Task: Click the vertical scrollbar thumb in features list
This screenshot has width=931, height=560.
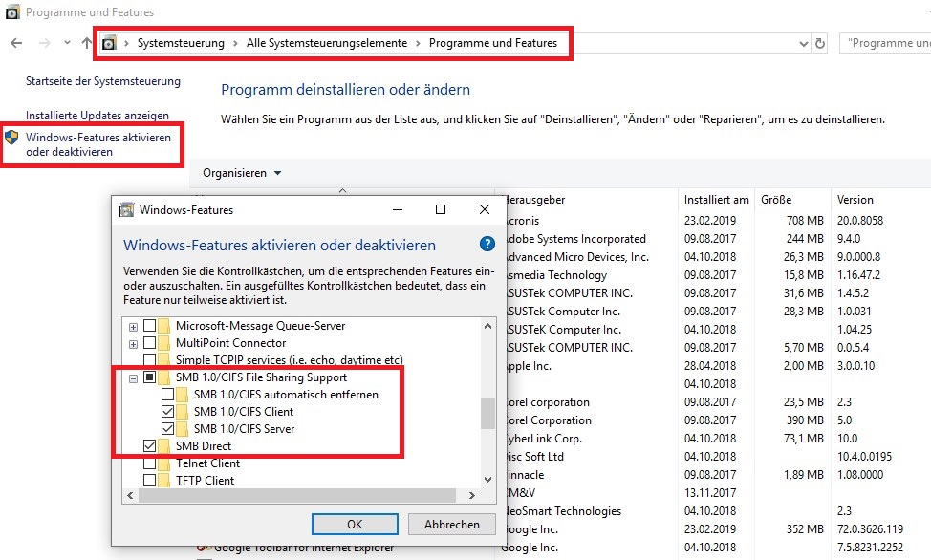Action: coord(488,413)
